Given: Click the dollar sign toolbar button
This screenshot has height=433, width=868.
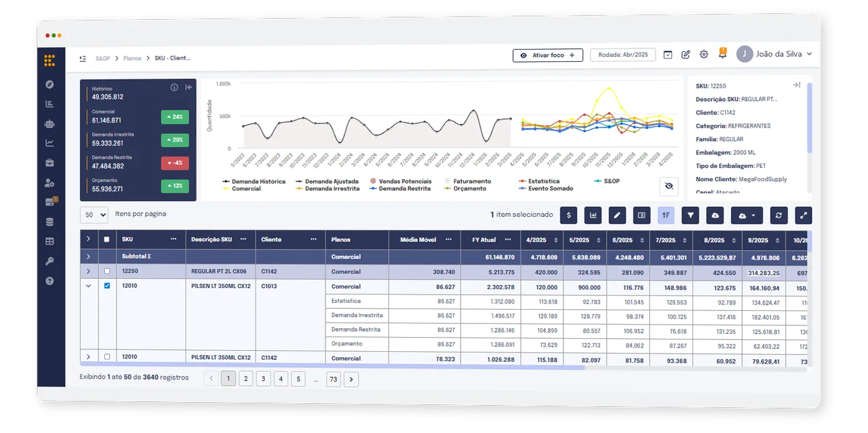Looking at the screenshot, I should (x=569, y=215).
